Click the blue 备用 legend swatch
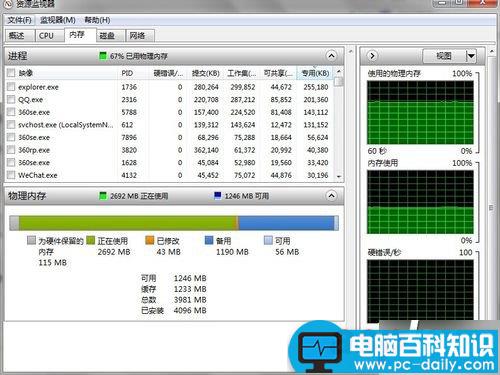Viewport: 500px width, 375px height. point(209,240)
